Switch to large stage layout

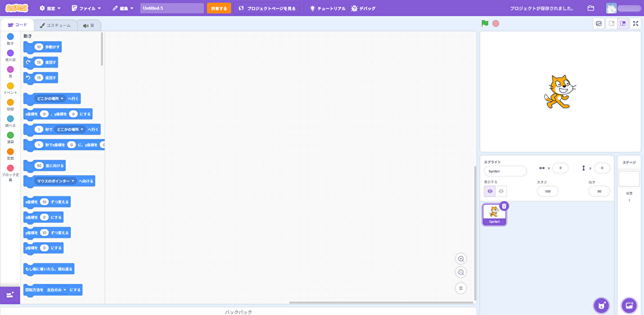(x=623, y=24)
